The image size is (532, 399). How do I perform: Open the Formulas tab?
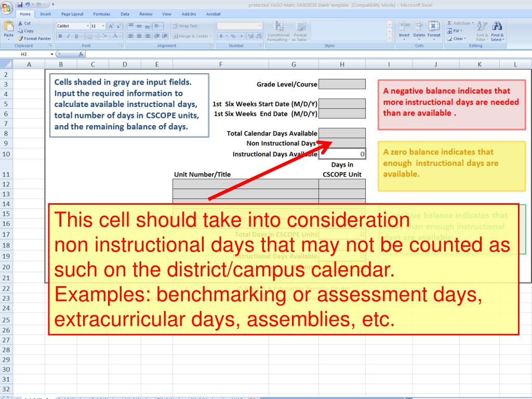tap(101, 14)
